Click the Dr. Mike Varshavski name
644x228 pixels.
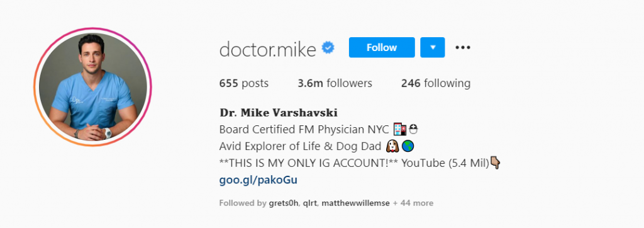279,113
